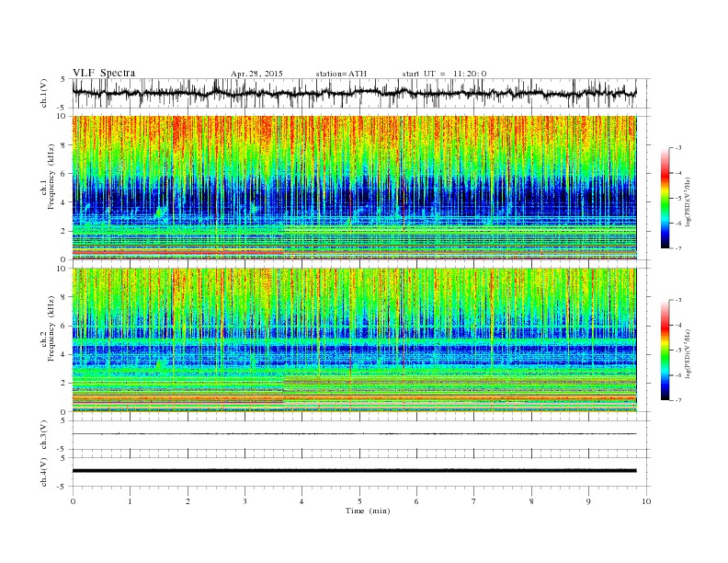Click the "VLF Spectra" plot title

(x=104, y=73)
